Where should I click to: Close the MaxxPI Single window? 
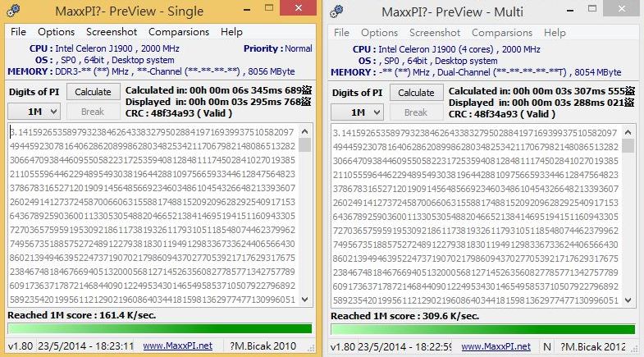click(x=299, y=8)
